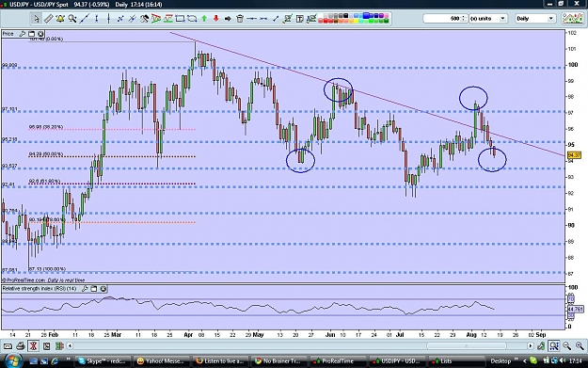
Task: Select the ruler measuring tool
Action: pos(48,19)
